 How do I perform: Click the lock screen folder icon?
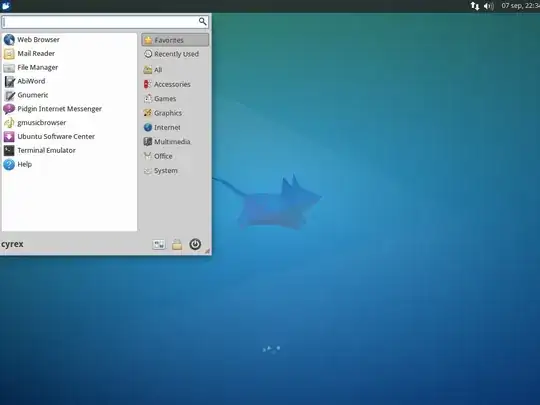177,244
